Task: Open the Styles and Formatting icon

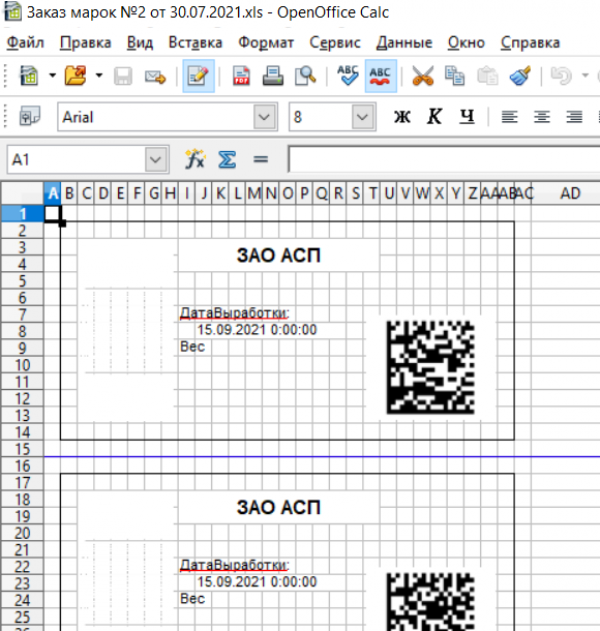Action: pyautogui.click(x=30, y=117)
